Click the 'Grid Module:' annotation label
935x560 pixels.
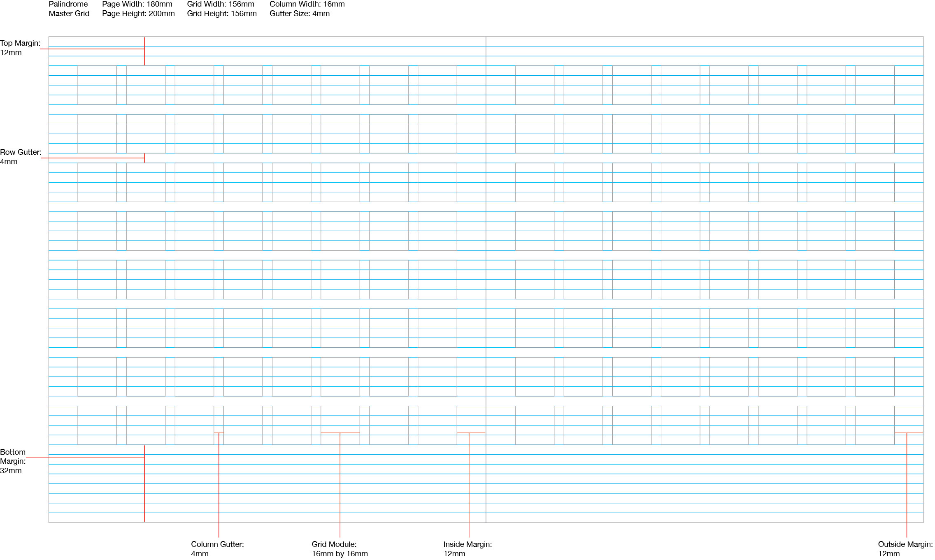click(x=334, y=544)
